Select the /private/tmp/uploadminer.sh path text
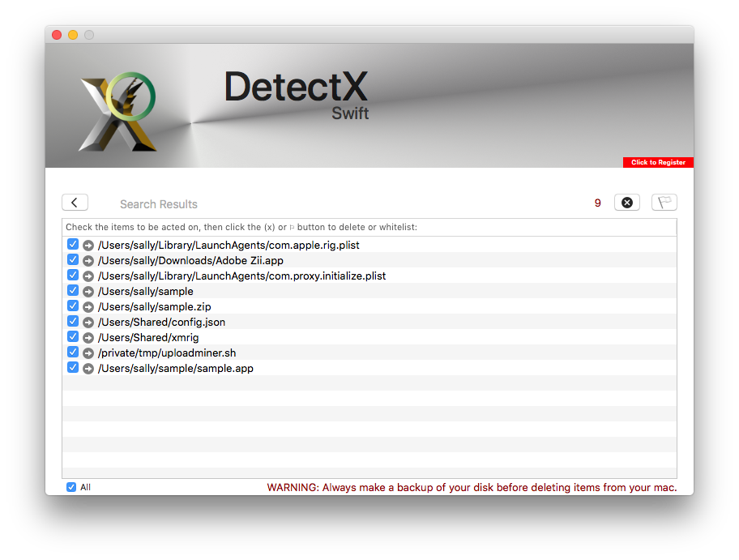Image resolution: width=739 pixels, height=560 pixels. (x=167, y=353)
